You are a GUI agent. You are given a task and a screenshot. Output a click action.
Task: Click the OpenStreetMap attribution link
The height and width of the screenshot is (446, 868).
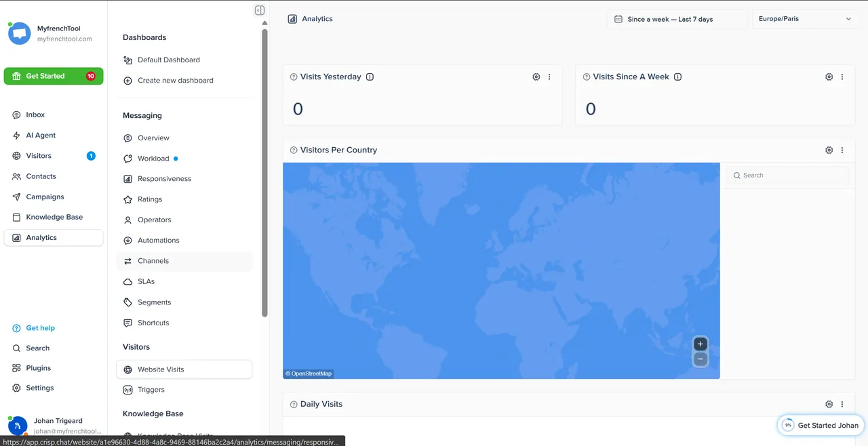click(x=309, y=373)
